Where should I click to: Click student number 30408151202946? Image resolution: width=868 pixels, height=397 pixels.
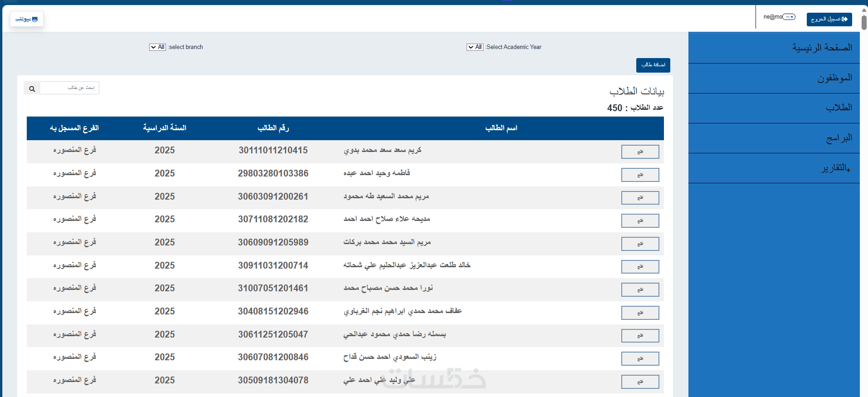273,311
